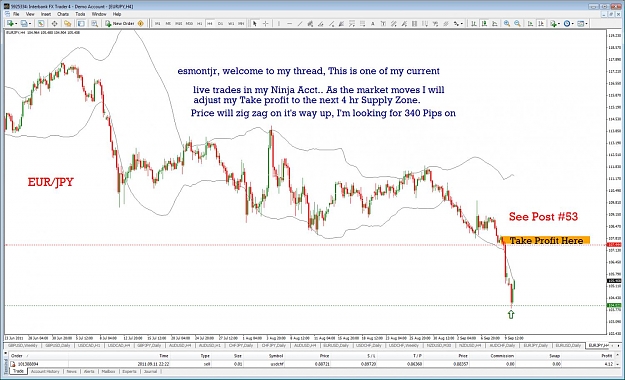Open the New Chart tool

click(x=10, y=24)
